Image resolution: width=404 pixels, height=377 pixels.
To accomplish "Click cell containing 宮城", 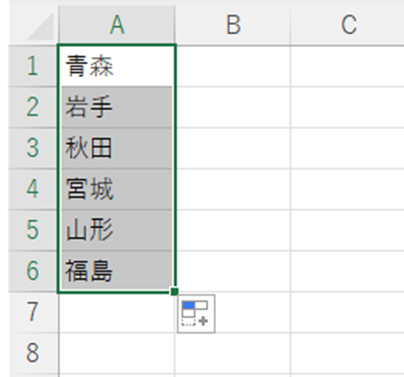I will [117, 189].
